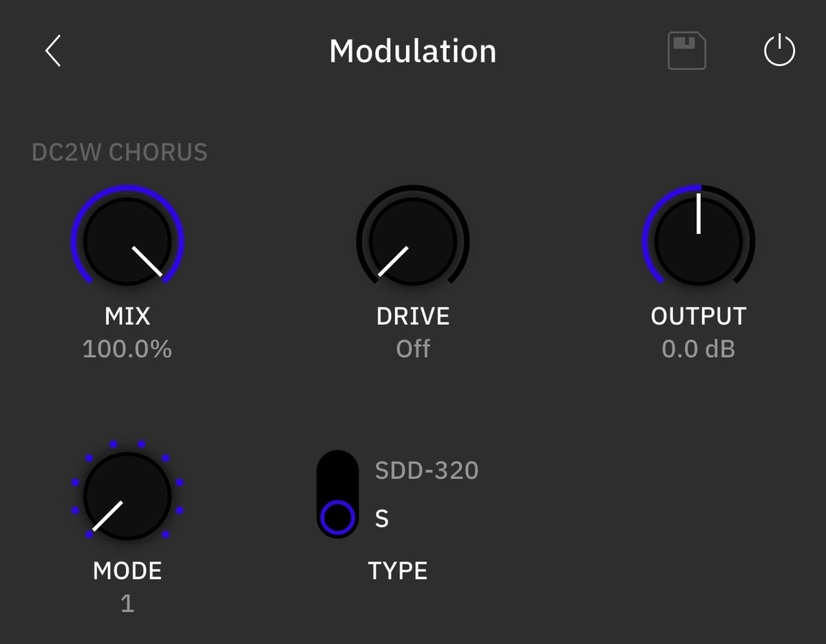Click the DC2W CHORUS effect label
The image size is (826, 644).
coord(120,152)
